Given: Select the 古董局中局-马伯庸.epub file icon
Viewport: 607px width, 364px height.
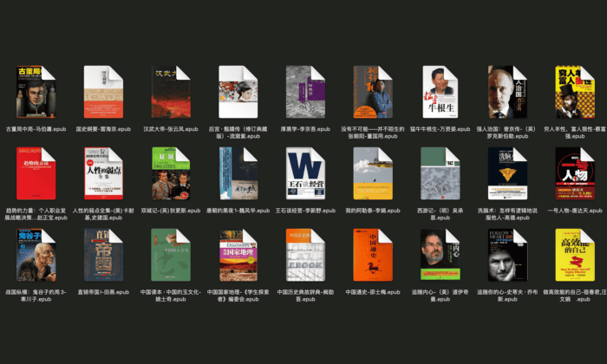Looking at the screenshot, I should coord(36,93).
